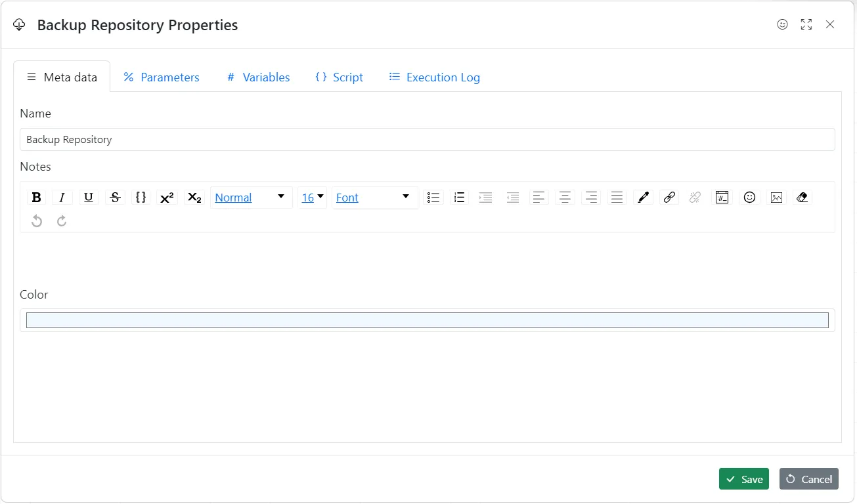Open the Color picker field
The width and height of the screenshot is (857, 504).
pyautogui.click(x=428, y=320)
